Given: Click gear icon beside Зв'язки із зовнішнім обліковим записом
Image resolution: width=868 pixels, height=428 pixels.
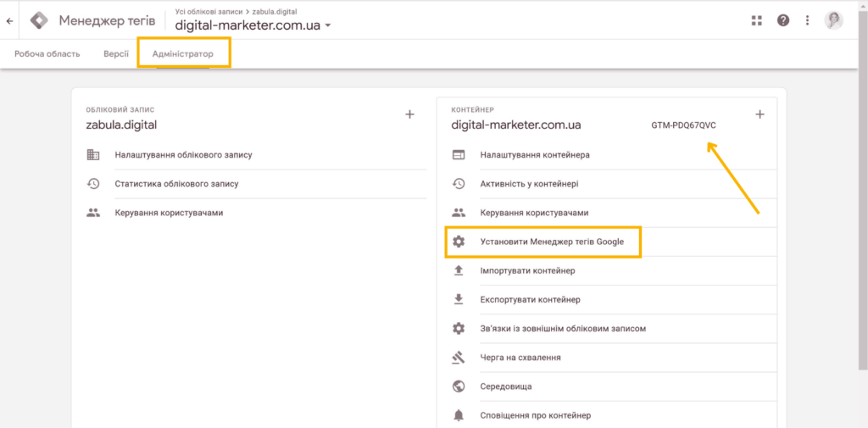Looking at the screenshot, I should click(x=459, y=328).
